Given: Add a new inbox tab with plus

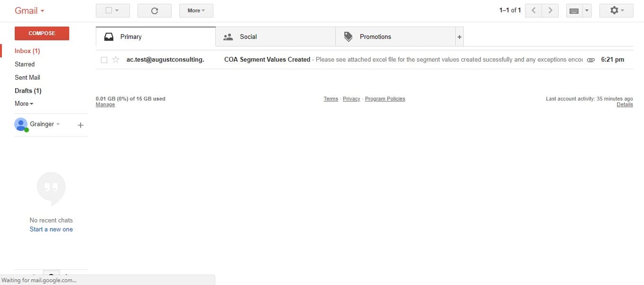Looking at the screenshot, I should pyautogui.click(x=459, y=37).
